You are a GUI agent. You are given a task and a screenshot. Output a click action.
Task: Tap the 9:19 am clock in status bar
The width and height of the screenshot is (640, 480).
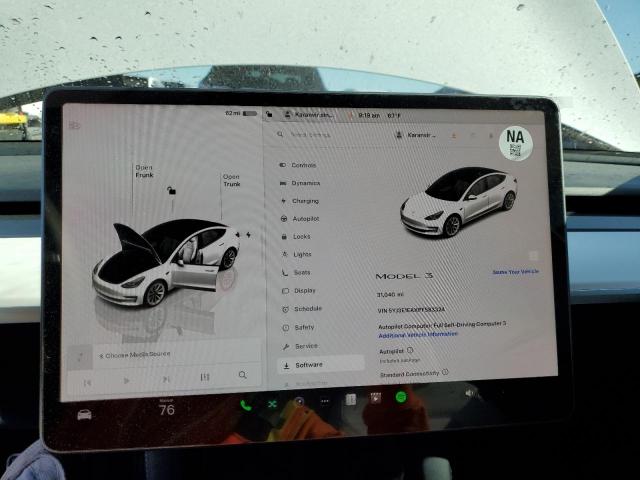[369, 116]
